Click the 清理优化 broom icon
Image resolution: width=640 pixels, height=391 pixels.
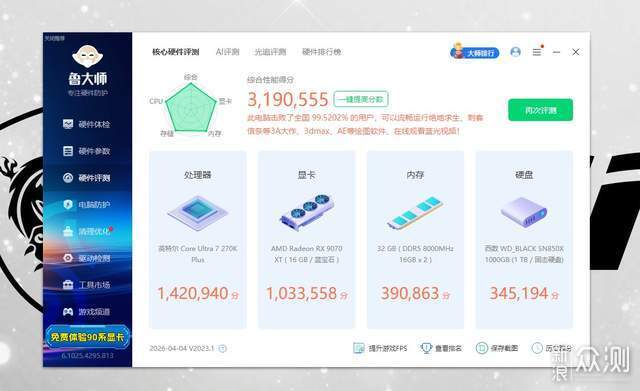(x=68, y=231)
